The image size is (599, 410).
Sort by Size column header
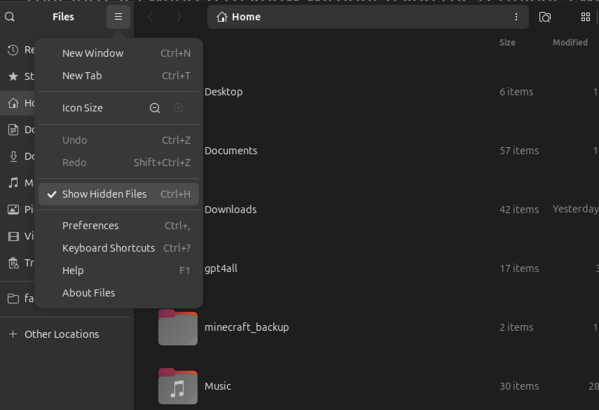[x=507, y=42]
